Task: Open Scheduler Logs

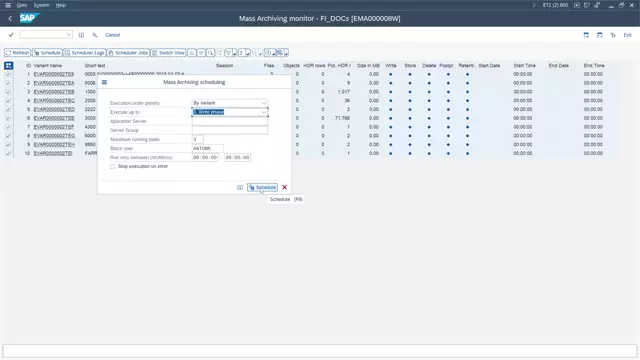Action: click(84, 53)
